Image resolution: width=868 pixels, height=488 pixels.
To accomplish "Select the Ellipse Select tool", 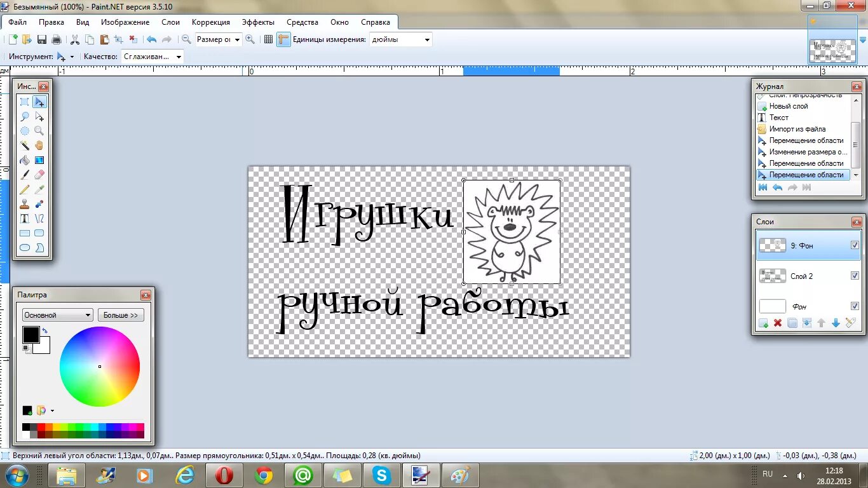I will coord(25,131).
